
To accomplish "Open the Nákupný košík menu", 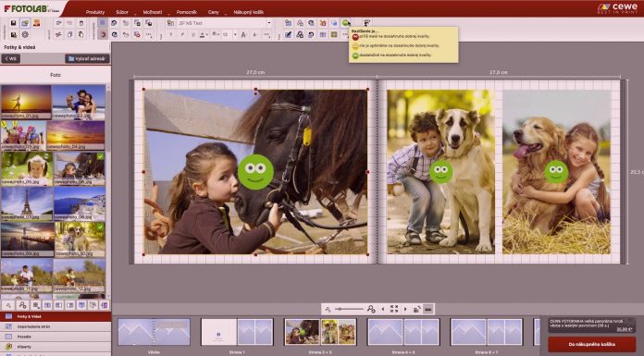I will pyautogui.click(x=249, y=12).
